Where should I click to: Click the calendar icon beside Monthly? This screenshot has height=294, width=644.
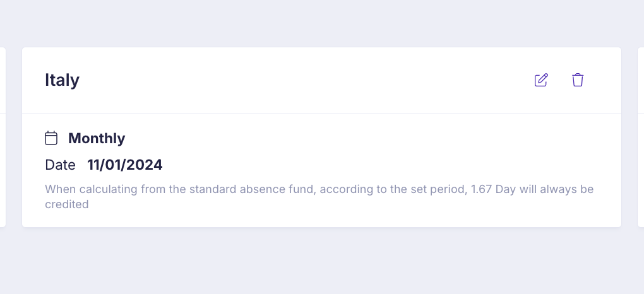51,138
